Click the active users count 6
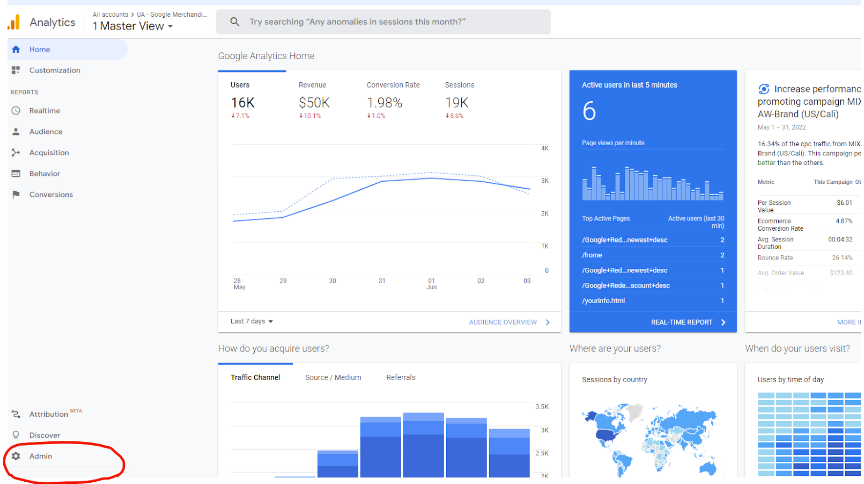The image size is (864, 484). 589,111
